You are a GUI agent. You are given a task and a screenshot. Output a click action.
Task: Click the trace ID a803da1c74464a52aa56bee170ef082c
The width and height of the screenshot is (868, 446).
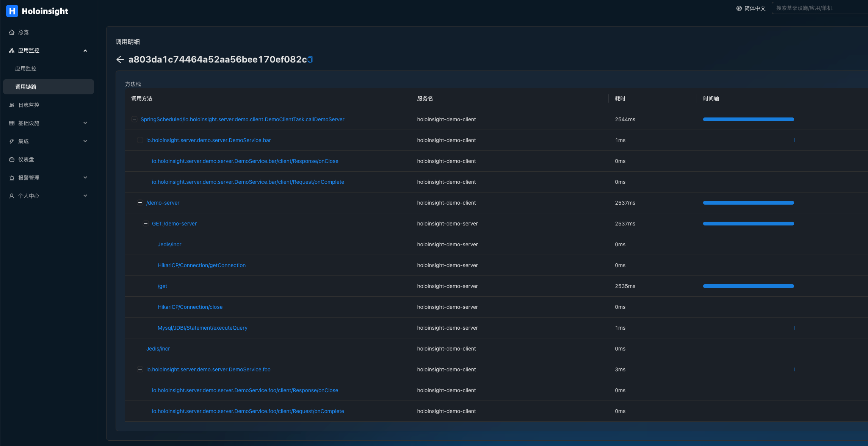tap(218, 59)
